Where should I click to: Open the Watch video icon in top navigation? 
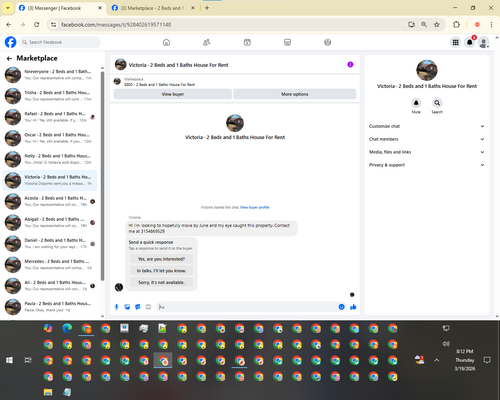(247, 42)
